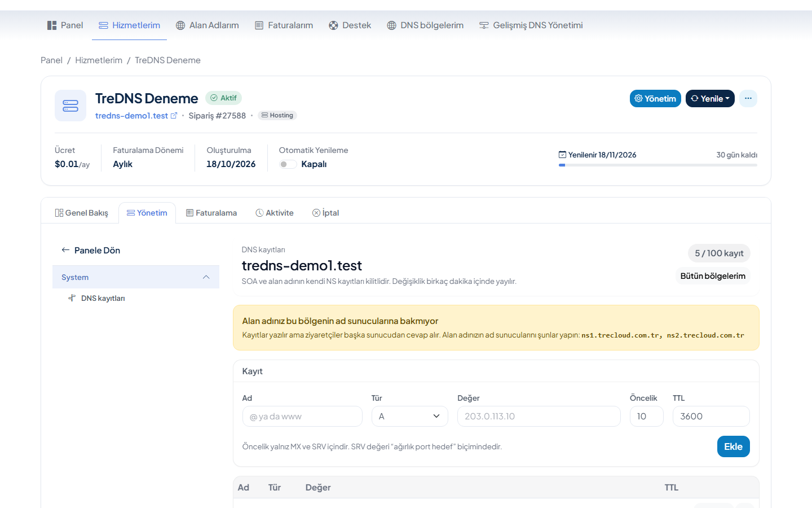Open Faturalarım in the top navigation
The width and height of the screenshot is (812, 508).
284,25
